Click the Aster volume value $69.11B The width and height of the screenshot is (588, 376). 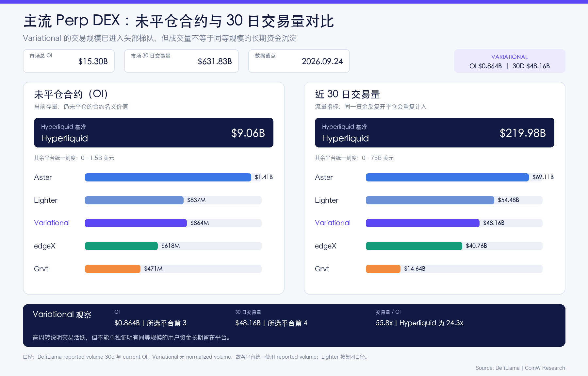coord(543,177)
